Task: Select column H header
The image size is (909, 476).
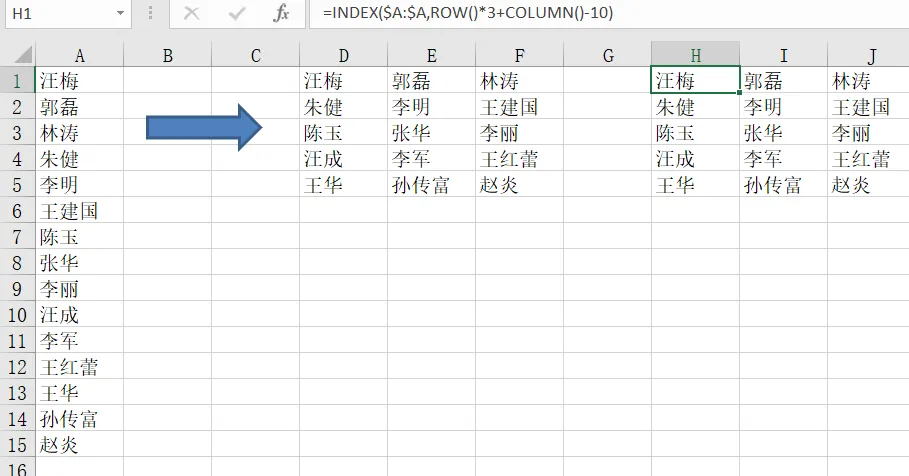Action: pyautogui.click(x=695, y=56)
